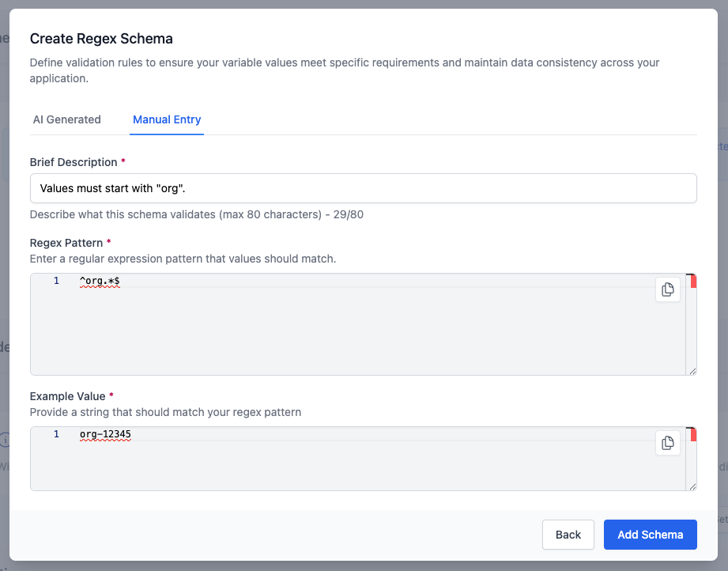Copy the example value using copy icon
Image resolution: width=728 pixels, height=571 pixels.
point(668,443)
